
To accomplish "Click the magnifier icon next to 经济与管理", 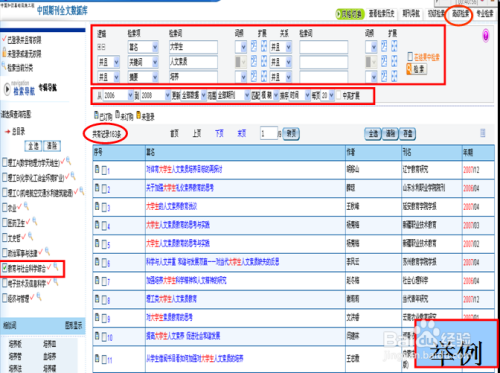I will 39,297.
